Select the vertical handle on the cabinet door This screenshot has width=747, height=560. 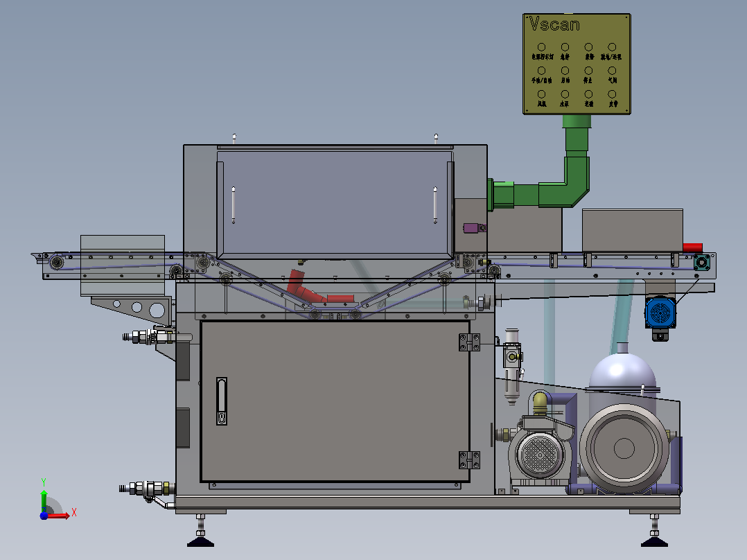pyautogui.click(x=222, y=401)
